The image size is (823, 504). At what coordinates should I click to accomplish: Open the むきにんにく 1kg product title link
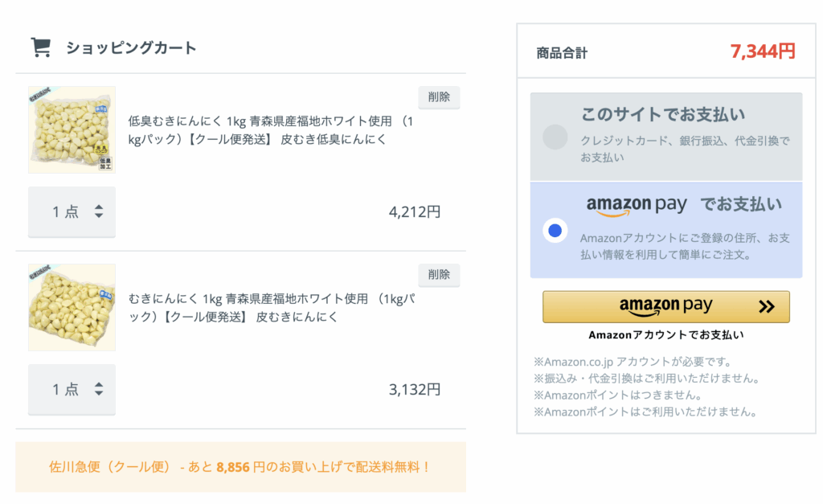point(272,308)
